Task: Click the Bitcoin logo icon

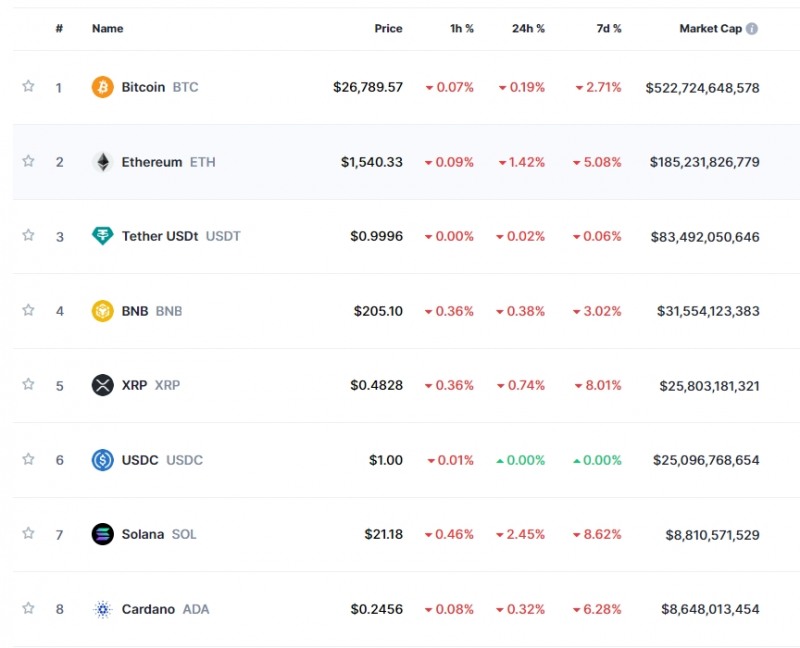Action: 103,87
